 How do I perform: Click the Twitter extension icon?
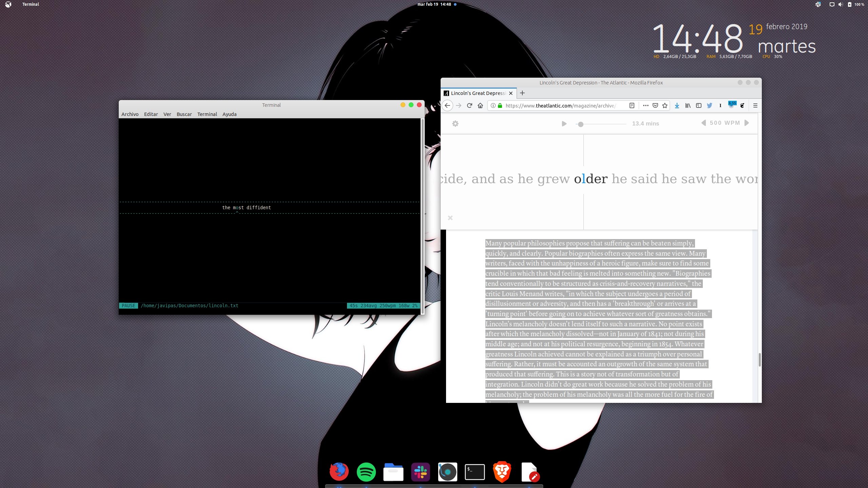[x=709, y=105]
